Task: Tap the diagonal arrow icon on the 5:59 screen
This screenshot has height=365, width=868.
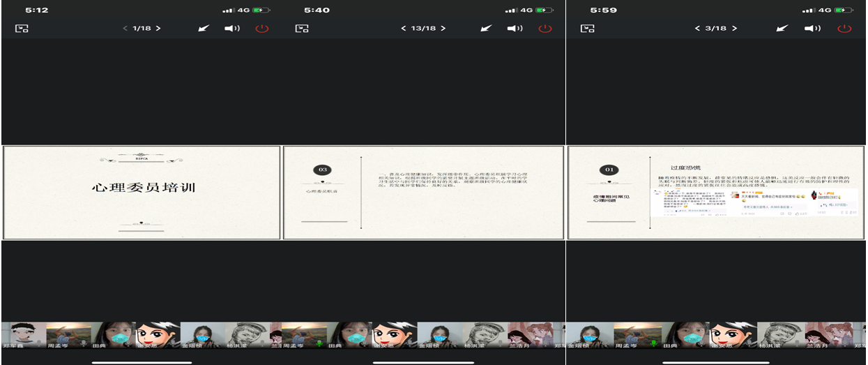Action: click(x=782, y=29)
